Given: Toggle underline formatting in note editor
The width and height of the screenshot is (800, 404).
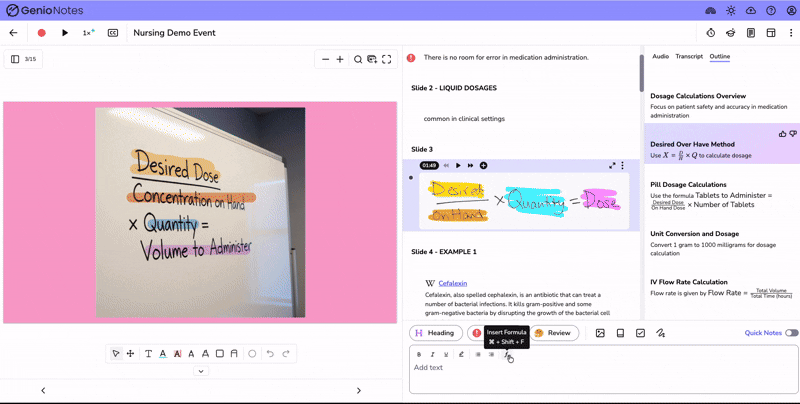Looking at the screenshot, I should coord(446,355).
